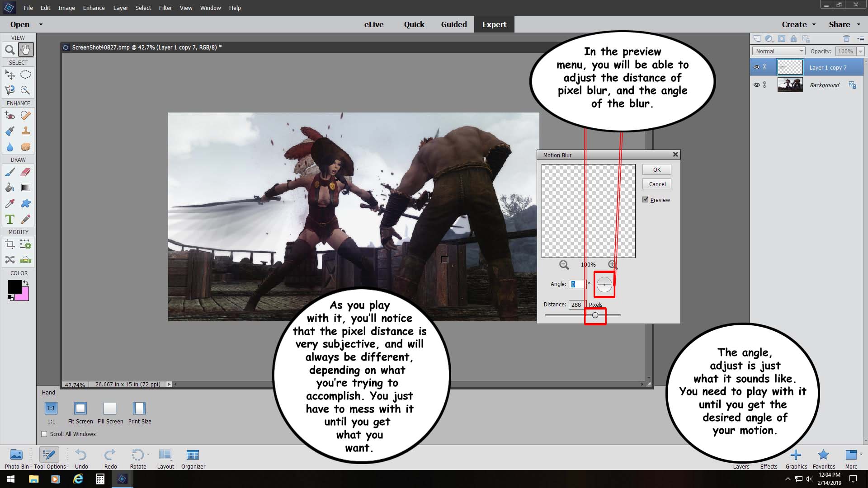868x488 pixels.
Task: Toggle link icon on Layer 1 copy 7
Action: (x=764, y=67)
